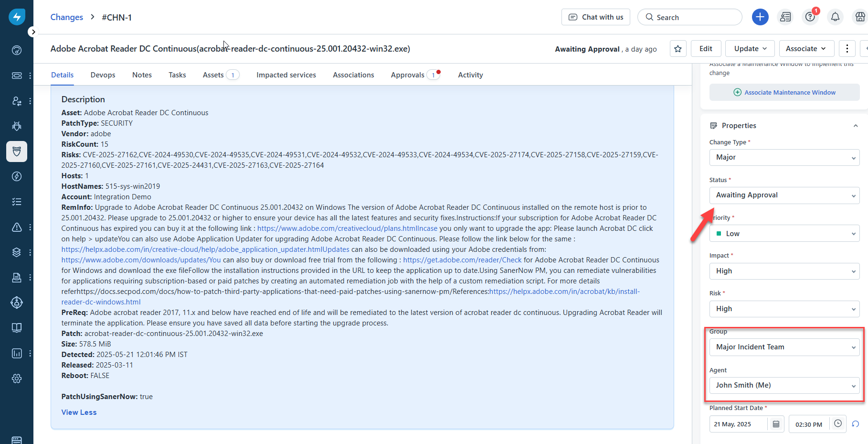This screenshot has width=868, height=444.
Task: Open the Associate dropdown button
Action: [x=806, y=49]
